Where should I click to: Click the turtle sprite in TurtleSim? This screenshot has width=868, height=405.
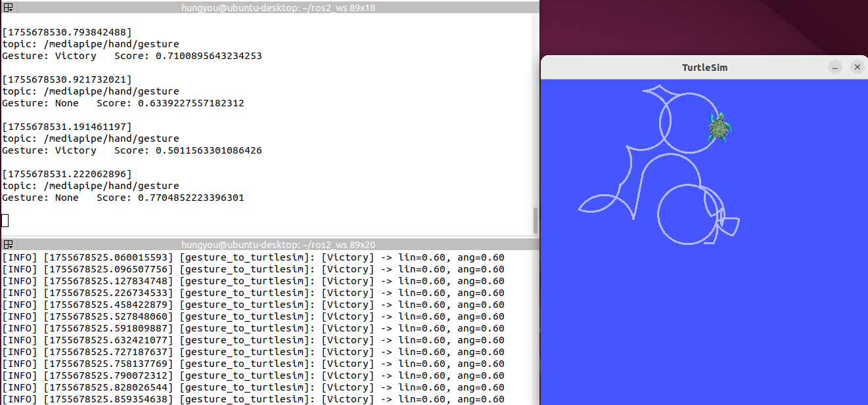[x=720, y=127]
